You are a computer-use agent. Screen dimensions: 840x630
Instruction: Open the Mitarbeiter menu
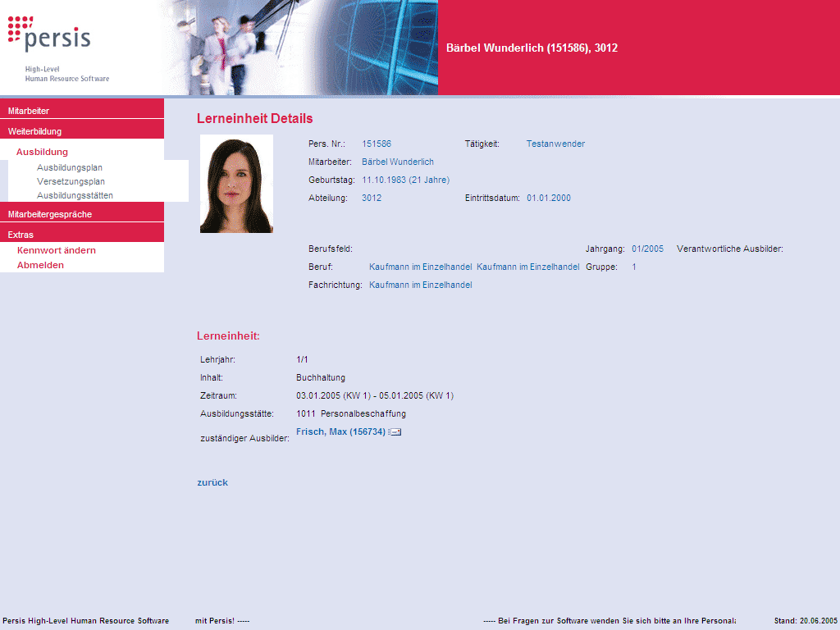(29, 111)
